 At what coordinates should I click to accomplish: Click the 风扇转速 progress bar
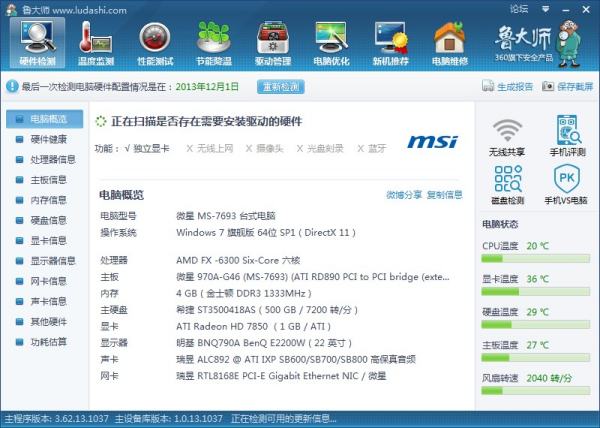point(535,391)
